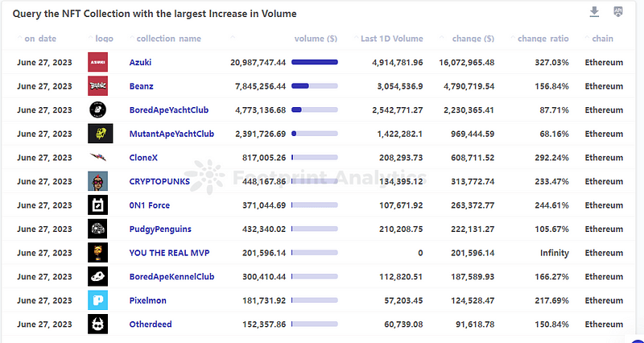This screenshot has height=343, width=644.
Task: Open the BoredApeYachtClub link
Action: coord(169,110)
